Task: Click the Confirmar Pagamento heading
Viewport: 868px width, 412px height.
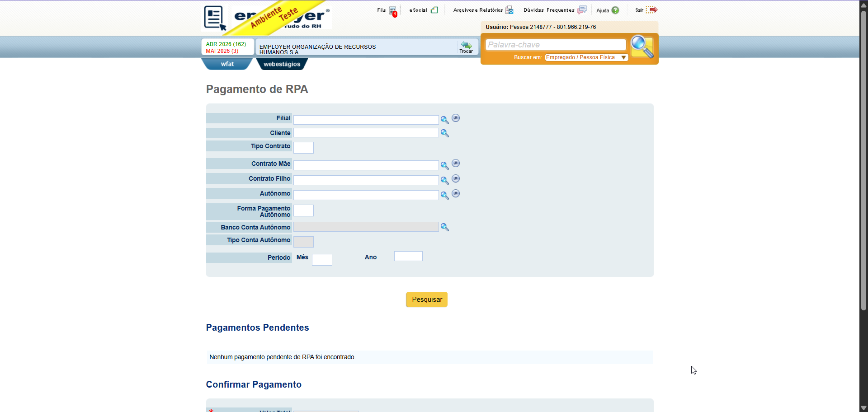Action: tap(254, 384)
